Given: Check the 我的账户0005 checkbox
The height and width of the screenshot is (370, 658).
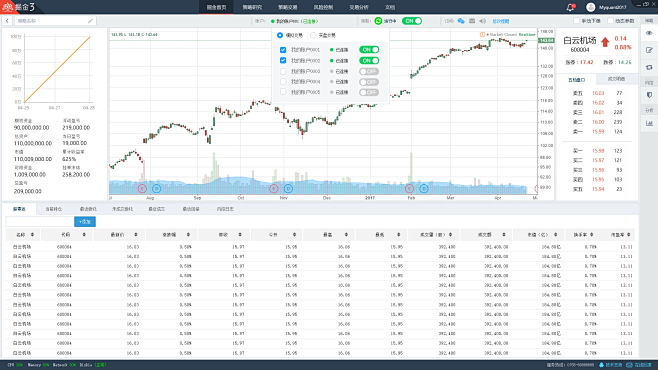Looking at the screenshot, I should point(283,92).
